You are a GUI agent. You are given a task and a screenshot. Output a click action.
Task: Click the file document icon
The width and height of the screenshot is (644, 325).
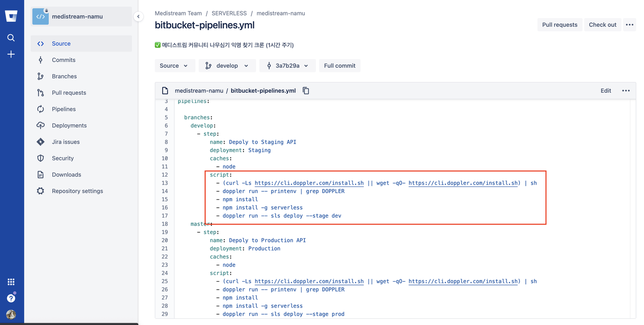click(x=165, y=90)
